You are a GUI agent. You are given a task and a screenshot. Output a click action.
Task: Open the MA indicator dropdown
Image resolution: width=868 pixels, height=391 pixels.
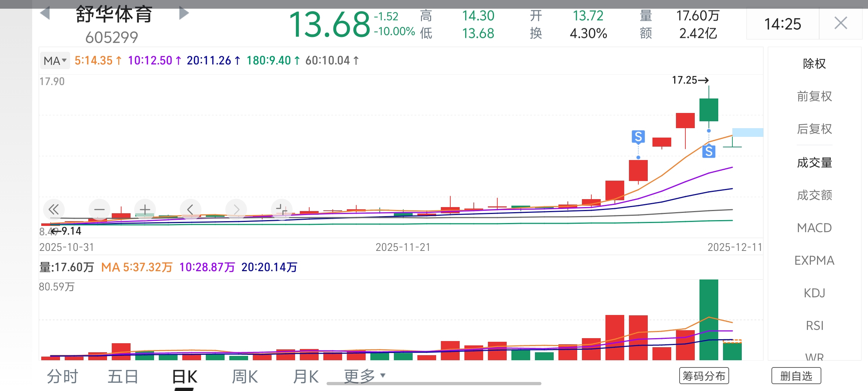point(55,60)
